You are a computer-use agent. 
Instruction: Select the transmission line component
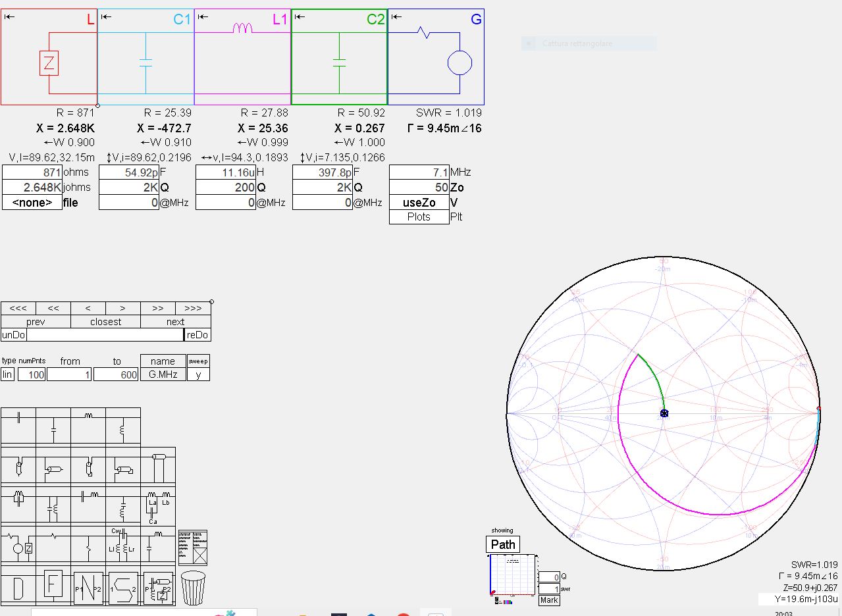158,465
